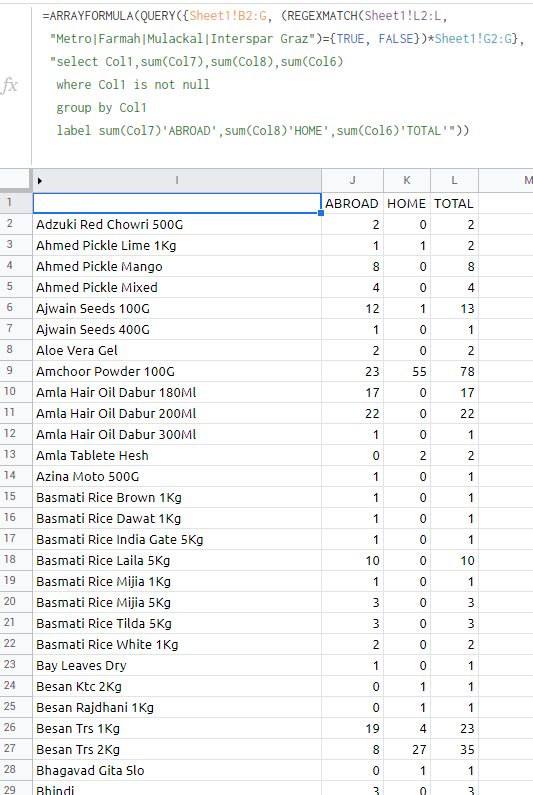Select column M header

click(x=506, y=180)
